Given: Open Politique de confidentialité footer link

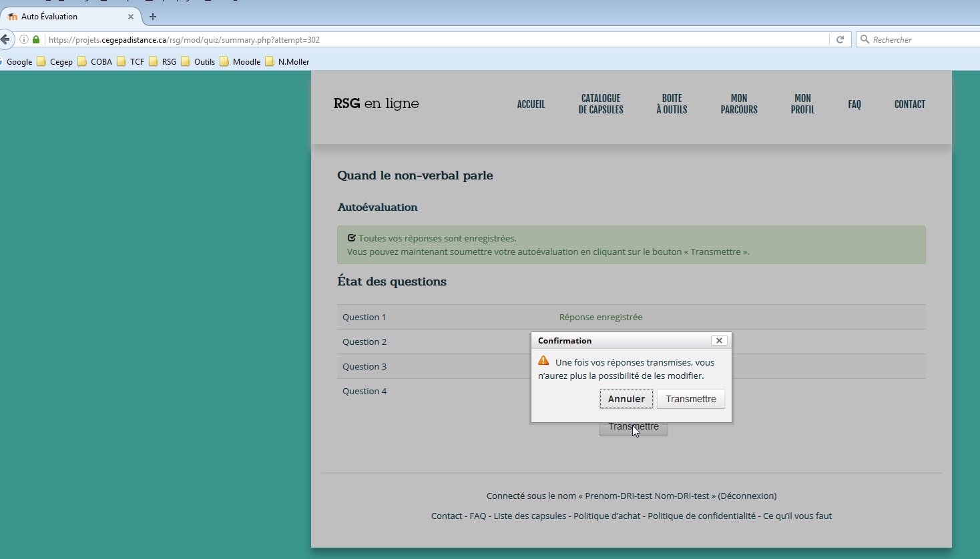Looking at the screenshot, I should [702, 516].
